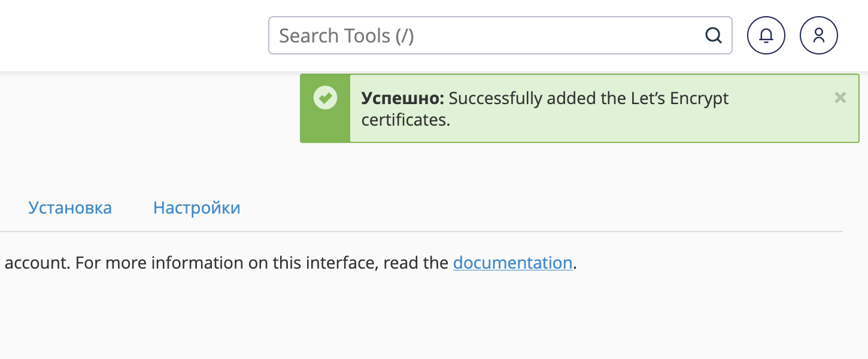
Task: Follow the blue documentation hyperlink
Action: [x=512, y=263]
